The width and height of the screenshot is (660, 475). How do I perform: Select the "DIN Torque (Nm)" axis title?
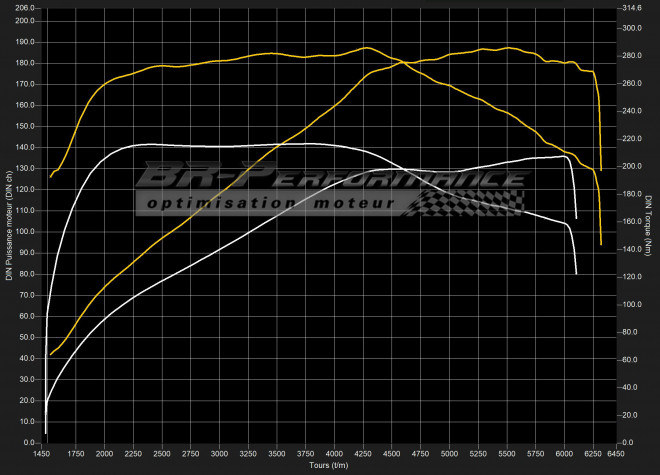pos(650,224)
